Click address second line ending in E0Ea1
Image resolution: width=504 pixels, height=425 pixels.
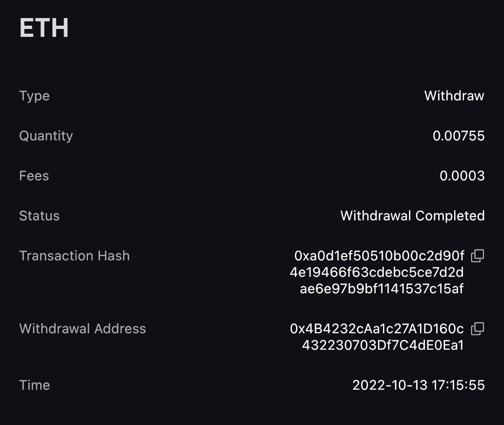pos(383,345)
